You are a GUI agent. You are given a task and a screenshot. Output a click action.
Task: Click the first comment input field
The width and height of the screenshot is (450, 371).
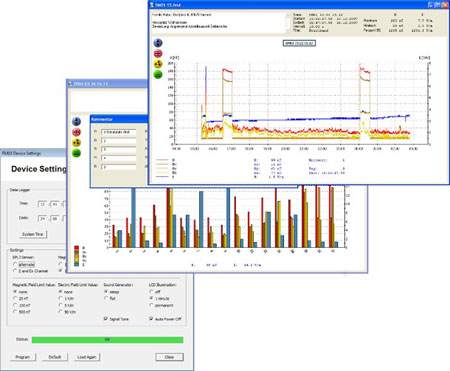pyautogui.click(x=118, y=132)
